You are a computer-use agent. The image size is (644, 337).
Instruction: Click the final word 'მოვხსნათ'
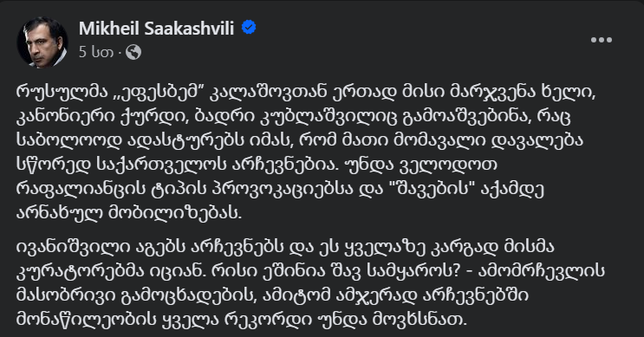click(420, 319)
